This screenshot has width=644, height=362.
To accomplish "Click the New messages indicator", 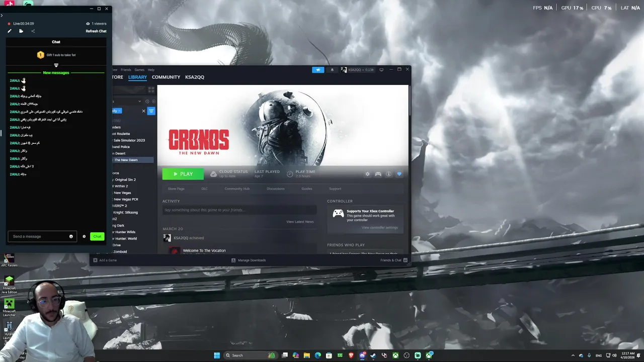I will click(x=56, y=73).
